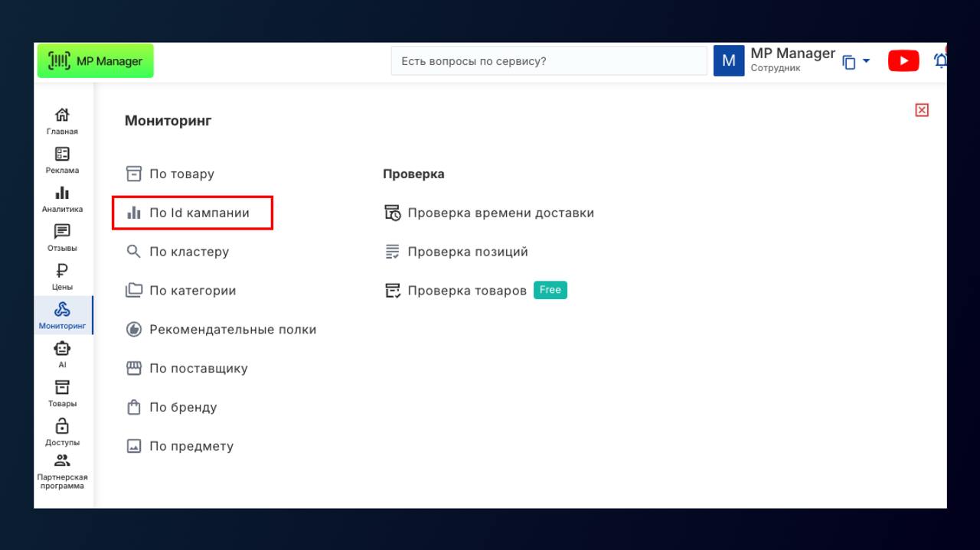The width and height of the screenshot is (980, 550).
Task: Open Проверка времени доставки link
Action: [500, 213]
